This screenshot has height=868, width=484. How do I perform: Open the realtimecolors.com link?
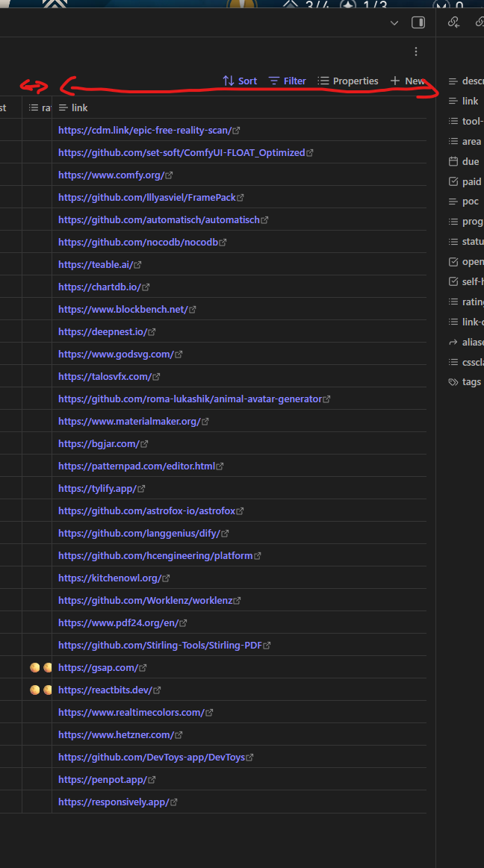[x=131, y=713]
